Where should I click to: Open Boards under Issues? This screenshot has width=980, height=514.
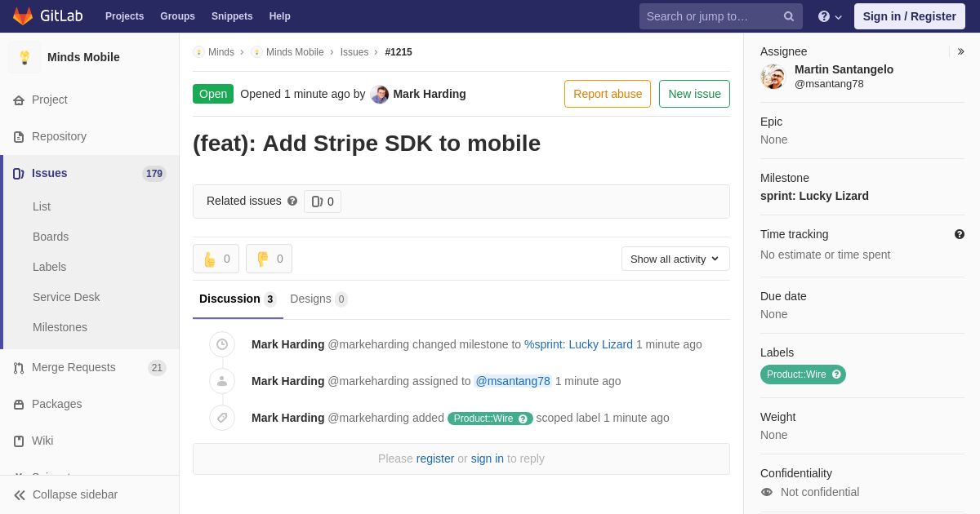pyautogui.click(x=51, y=237)
